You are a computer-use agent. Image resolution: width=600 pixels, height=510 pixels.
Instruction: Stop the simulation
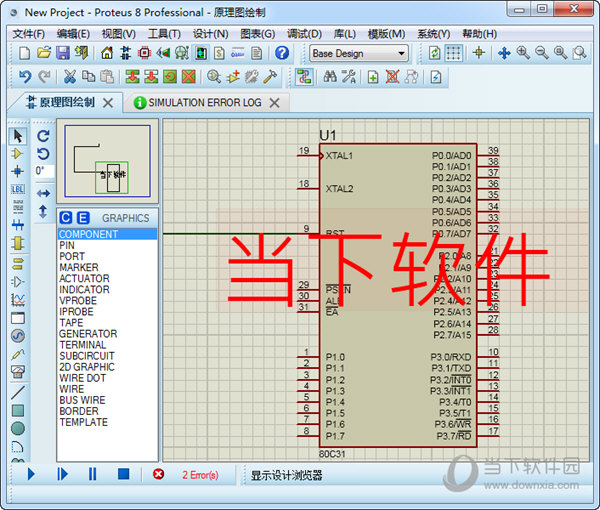click(x=123, y=474)
